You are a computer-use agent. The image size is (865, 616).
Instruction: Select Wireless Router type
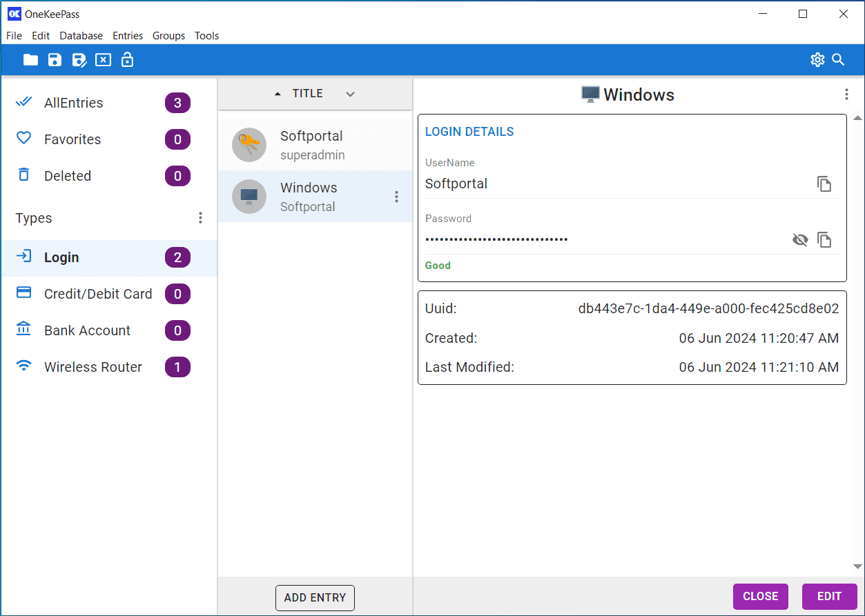click(109, 367)
